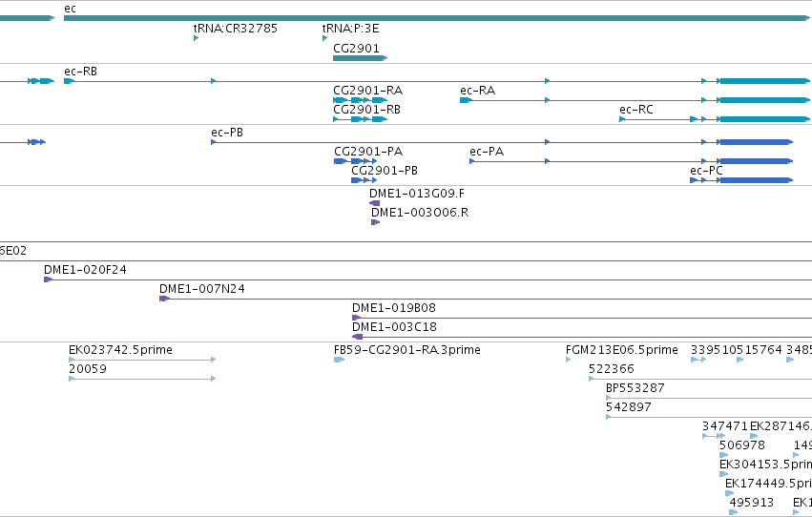Viewport: 812px width, 517px height.
Task: Select the CG2901-PB CDS glyph
Action: [364, 180]
